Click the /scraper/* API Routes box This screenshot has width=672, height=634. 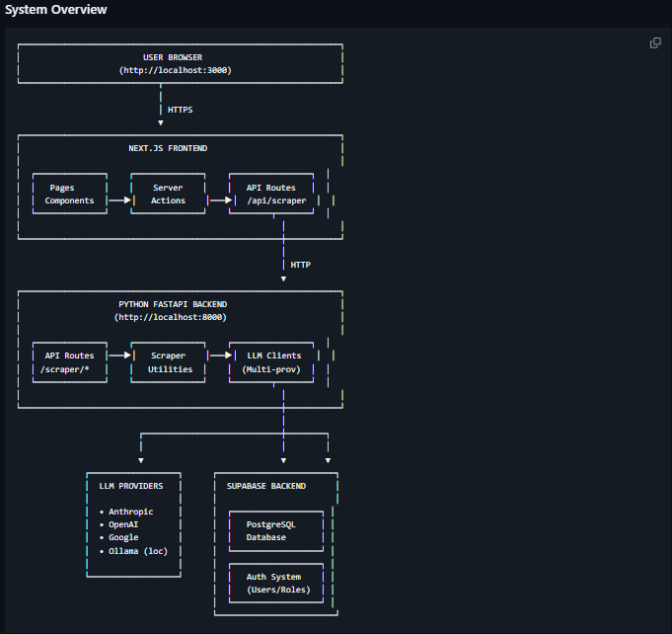click(69, 361)
